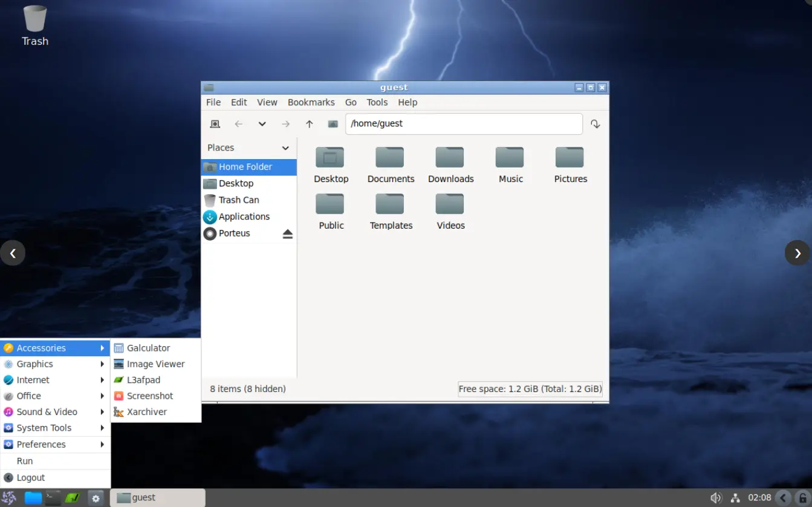
Task: Open the Places dropdown in the sidebar header
Action: point(285,148)
